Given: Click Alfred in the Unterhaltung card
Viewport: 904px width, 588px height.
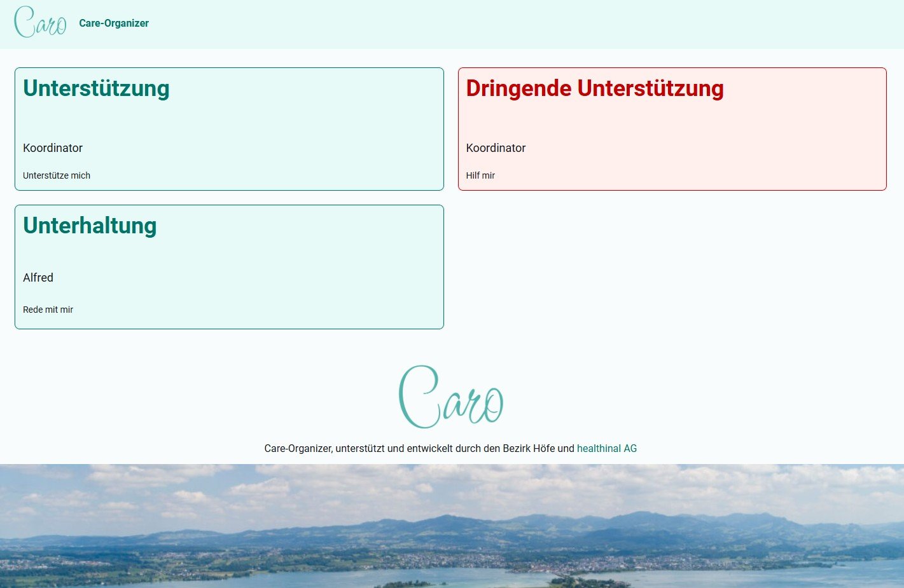Looking at the screenshot, I should 38,278.
